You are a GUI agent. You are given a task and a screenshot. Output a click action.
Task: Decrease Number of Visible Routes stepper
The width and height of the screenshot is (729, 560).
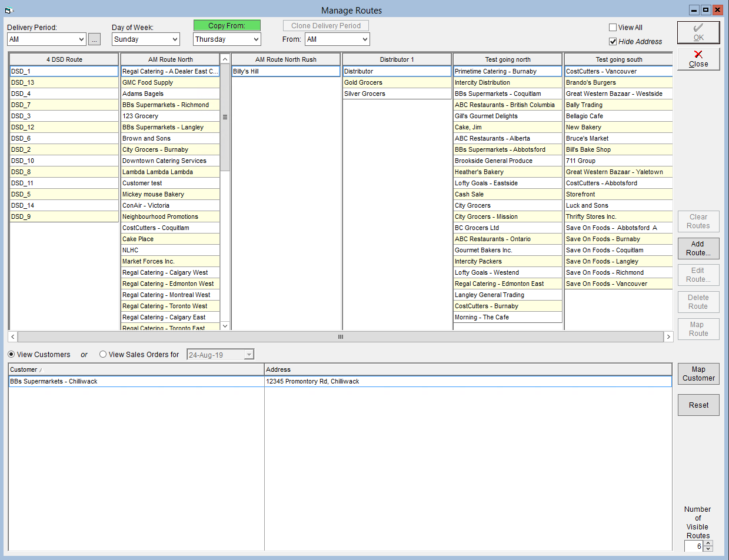point(708,549)
